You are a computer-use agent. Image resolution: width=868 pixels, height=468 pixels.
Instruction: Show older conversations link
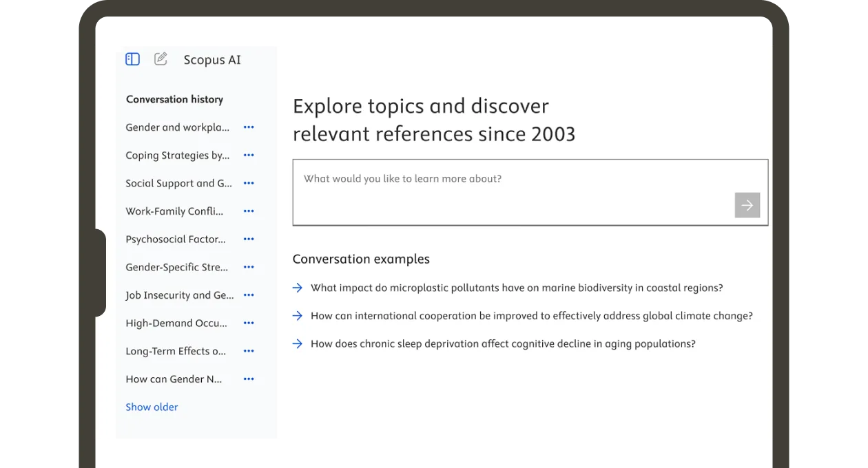(152, 407)
